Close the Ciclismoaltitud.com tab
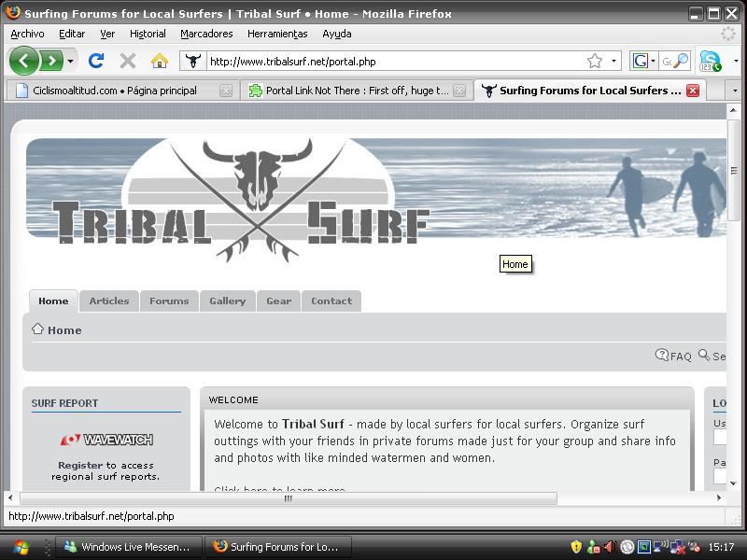Screen dimensions: 747x560 point(226,91)
